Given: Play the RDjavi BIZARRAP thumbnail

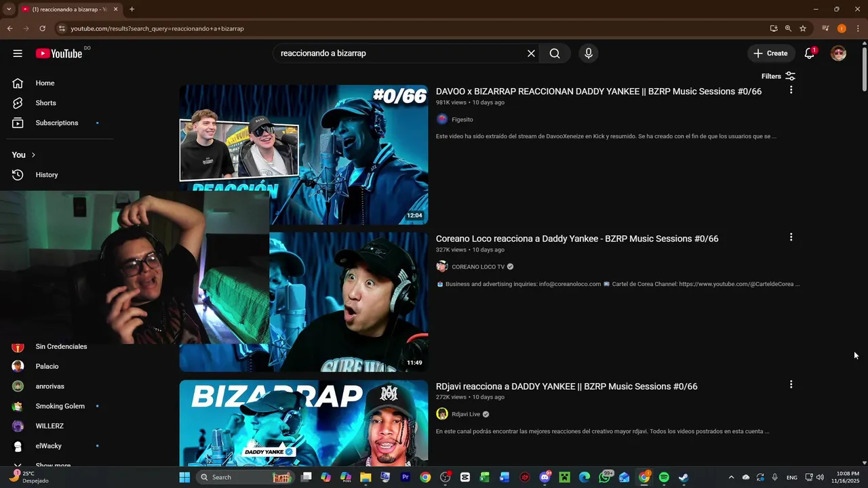Looking at the screenshot, I should (x=304, y=423).
